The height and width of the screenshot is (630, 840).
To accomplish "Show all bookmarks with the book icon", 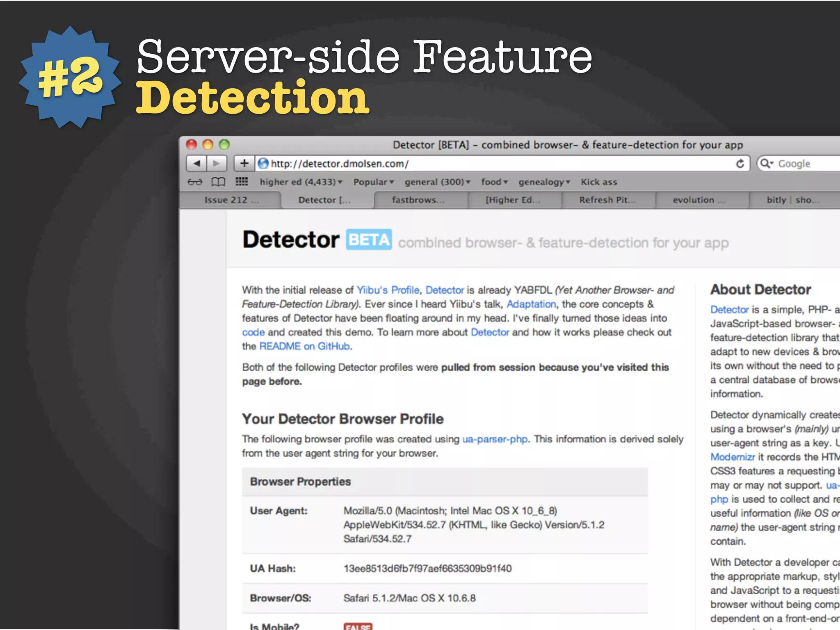I will [x=218, y=182].
